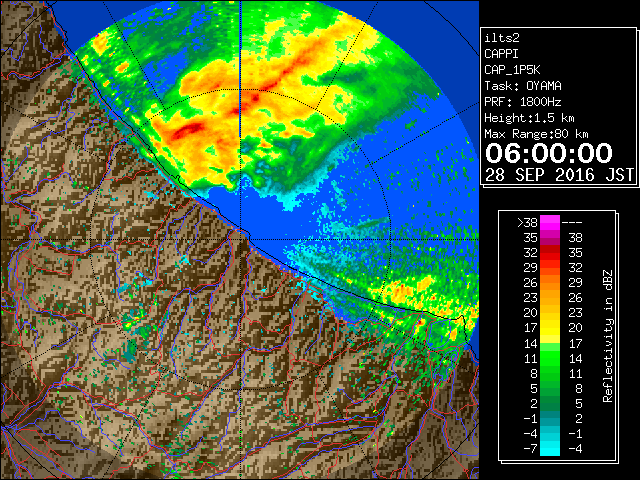Click the 'CAPPI' product label
This screenshot has width=640, height=480.
coord(501,54)
